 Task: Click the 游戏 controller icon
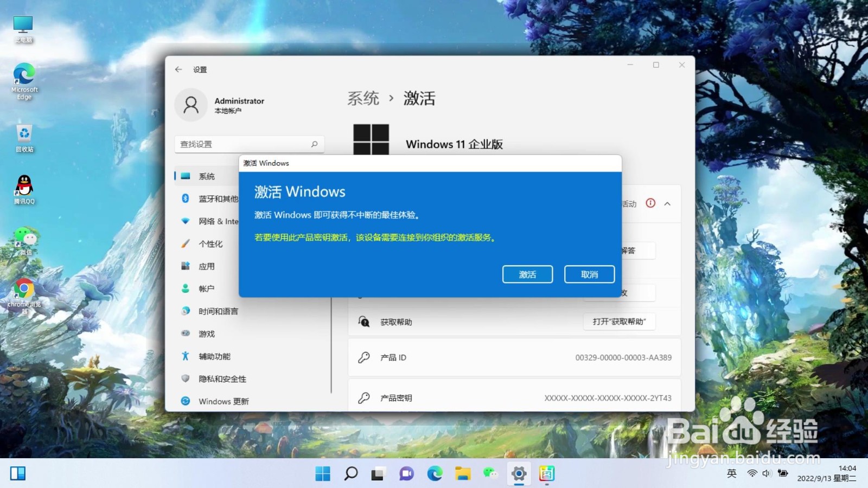[x=186, y=333]
